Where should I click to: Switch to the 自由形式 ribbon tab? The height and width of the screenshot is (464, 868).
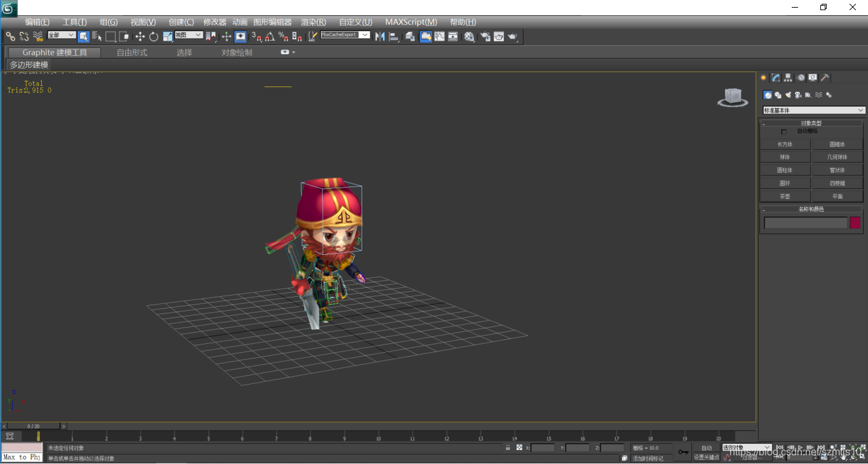point(132,53)
